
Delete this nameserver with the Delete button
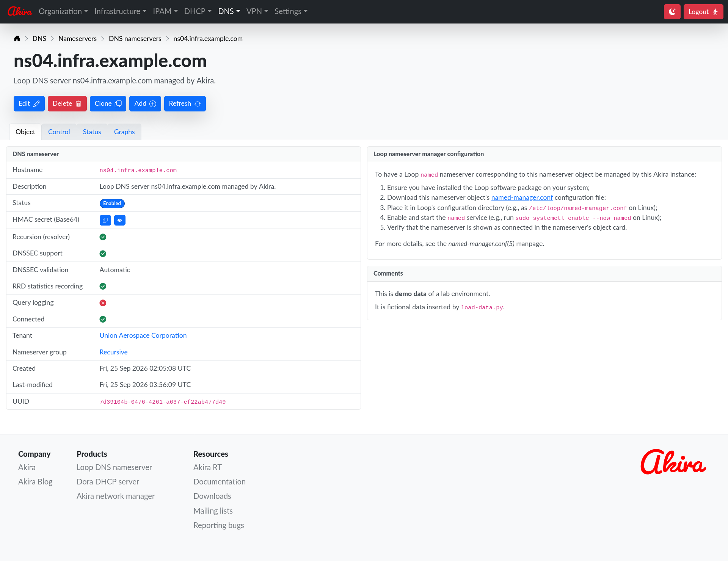[67, 104]
